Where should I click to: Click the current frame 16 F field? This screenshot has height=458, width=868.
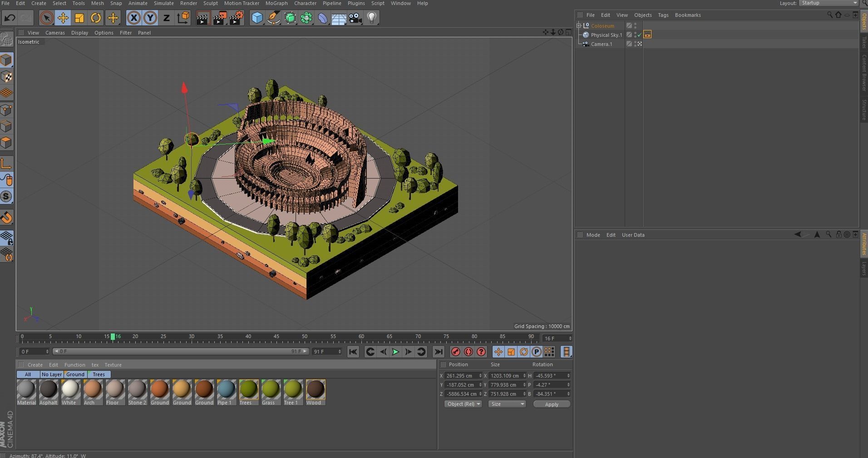557,339
